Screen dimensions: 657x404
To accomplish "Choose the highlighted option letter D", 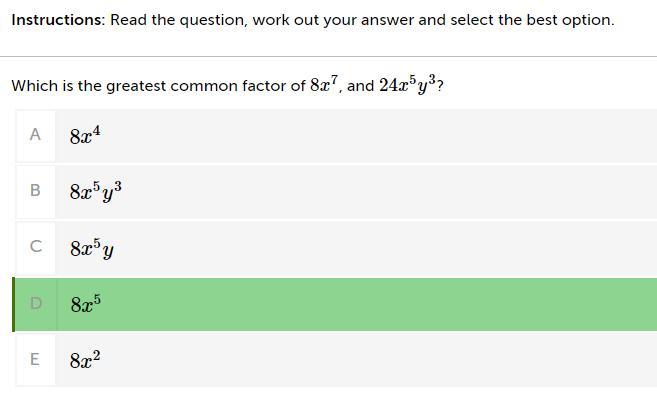I will 36,303.
